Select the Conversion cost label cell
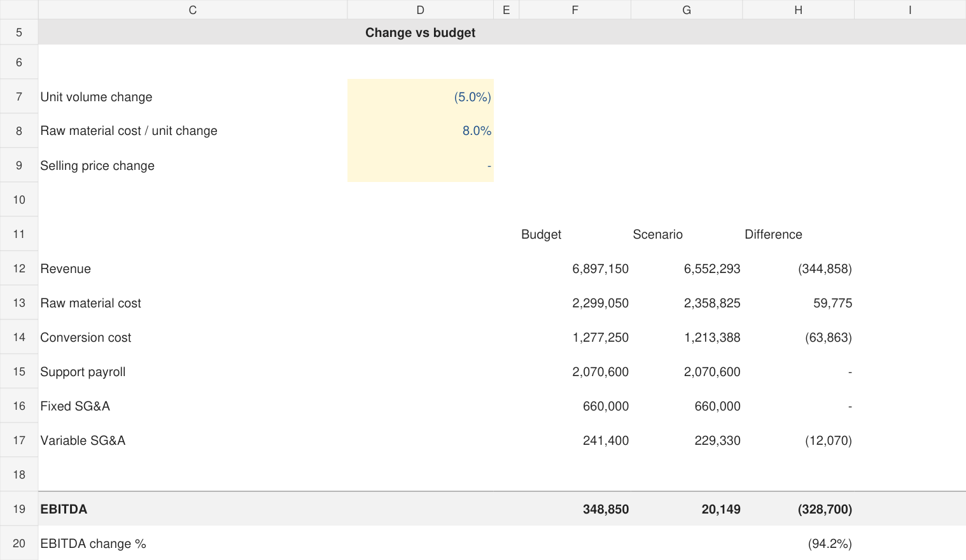Screen dimensions: 966x560 coord(193,337)
